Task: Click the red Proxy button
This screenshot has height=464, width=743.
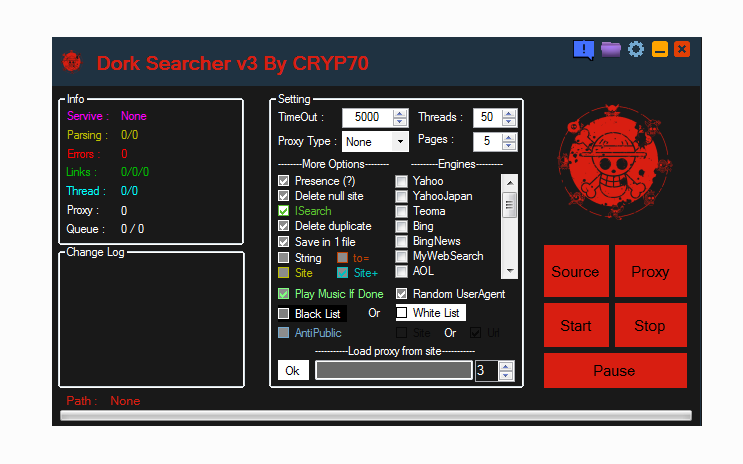Action: click(650, 271)
